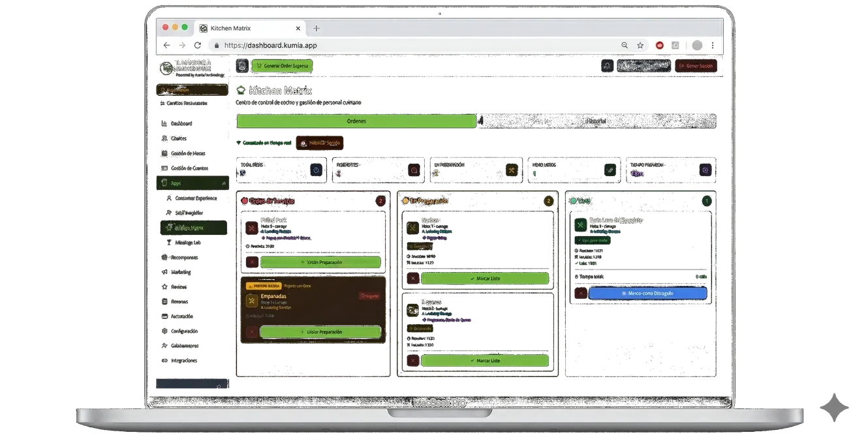Click the notification bell icon in the dashboard header

[x=606, y=66]
